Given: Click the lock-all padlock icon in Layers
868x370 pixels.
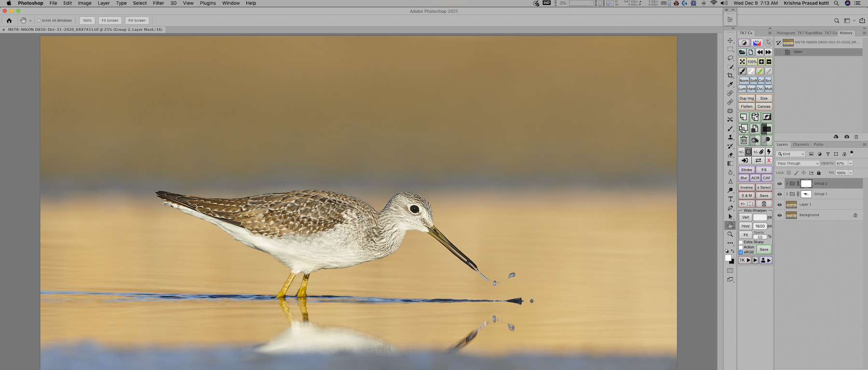Looking at the screenshot, I should [x=819, y=173].
